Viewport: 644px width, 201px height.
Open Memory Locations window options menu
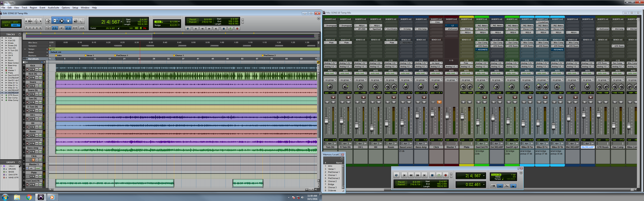(x=342, y=159)
